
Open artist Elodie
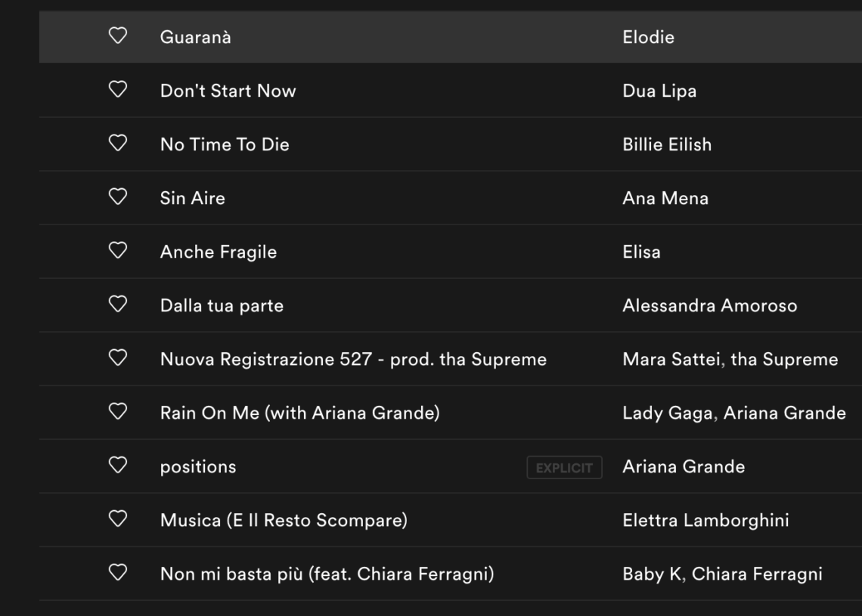[x=648, y=37]
